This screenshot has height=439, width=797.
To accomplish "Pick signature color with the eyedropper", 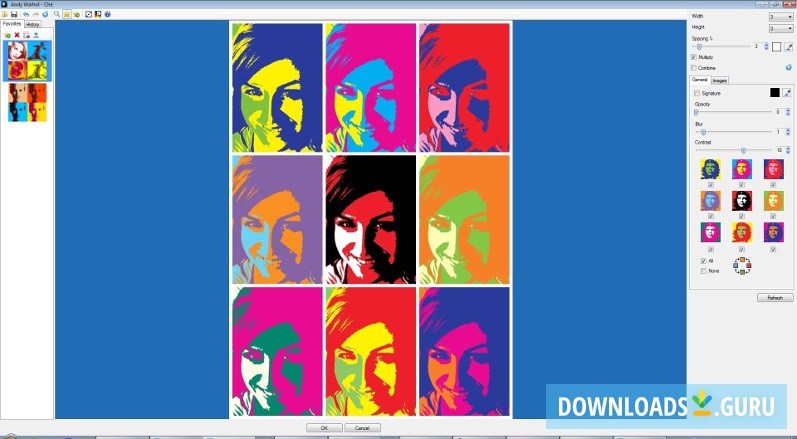I will pyautogui.click(x=786, y=92).
